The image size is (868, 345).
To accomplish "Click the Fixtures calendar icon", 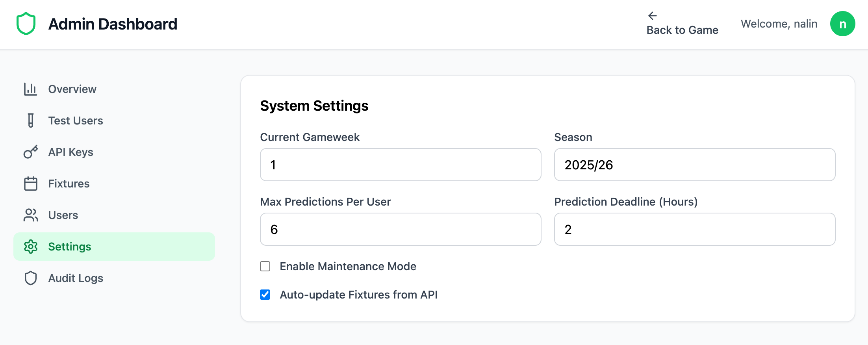I will (30, 184).
